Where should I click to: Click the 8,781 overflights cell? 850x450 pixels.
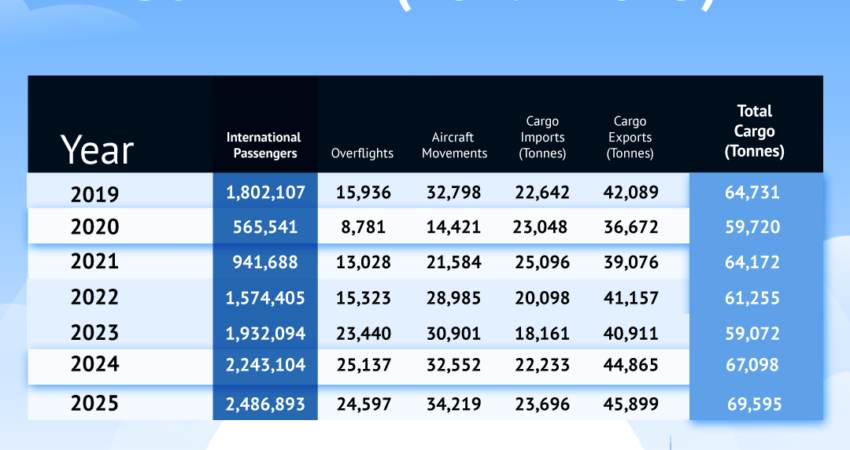[x=362, y=227]
